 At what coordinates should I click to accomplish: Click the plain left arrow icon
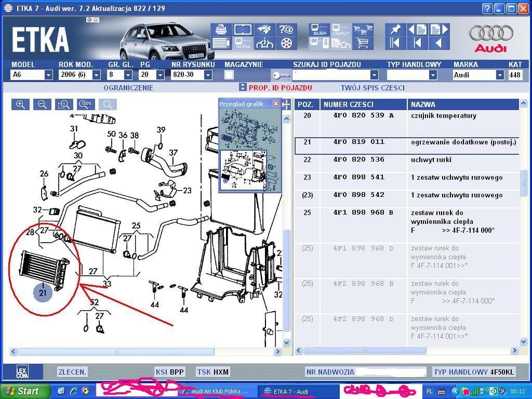tap(439, 44)
